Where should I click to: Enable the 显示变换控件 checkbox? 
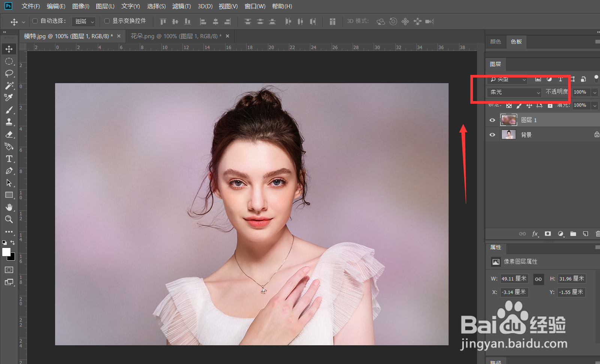pos(107,21)
